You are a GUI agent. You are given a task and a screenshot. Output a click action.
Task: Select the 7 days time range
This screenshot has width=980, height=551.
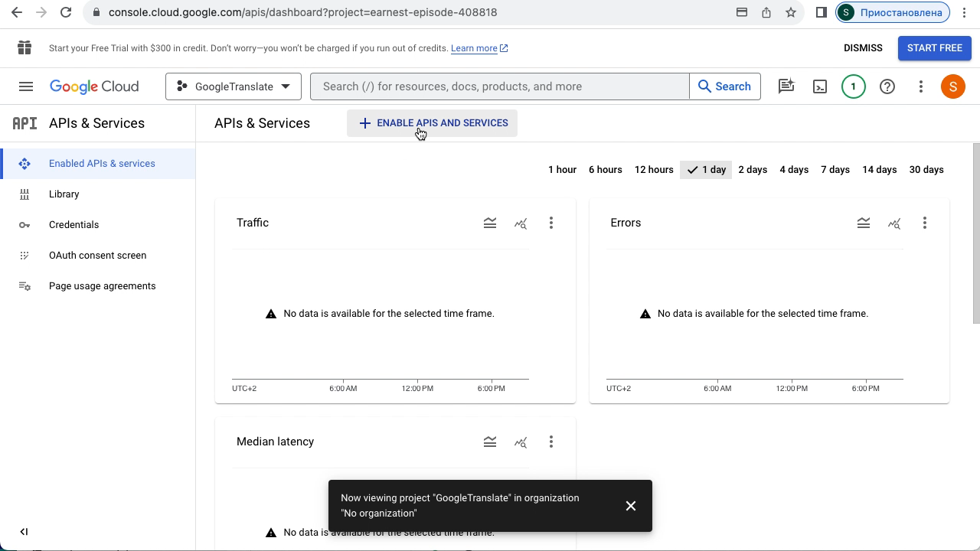[835, 170]
